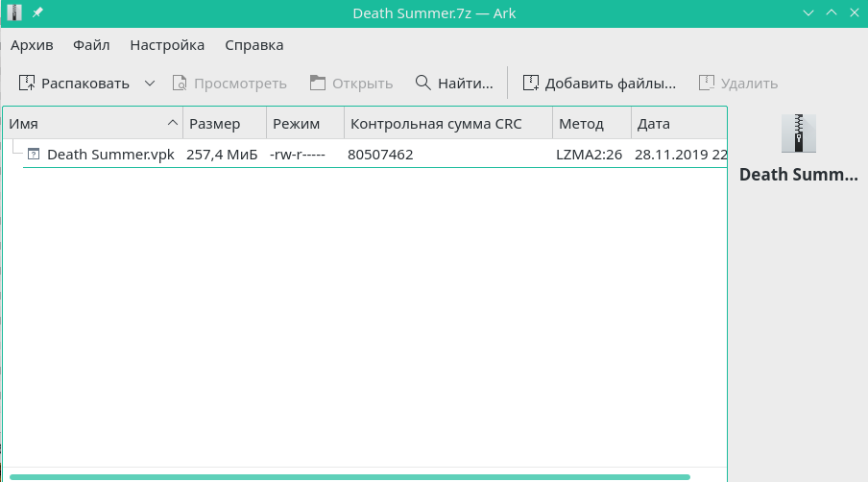
Task: Click the zip archive icon in info panel
Action: coord(798,133)
